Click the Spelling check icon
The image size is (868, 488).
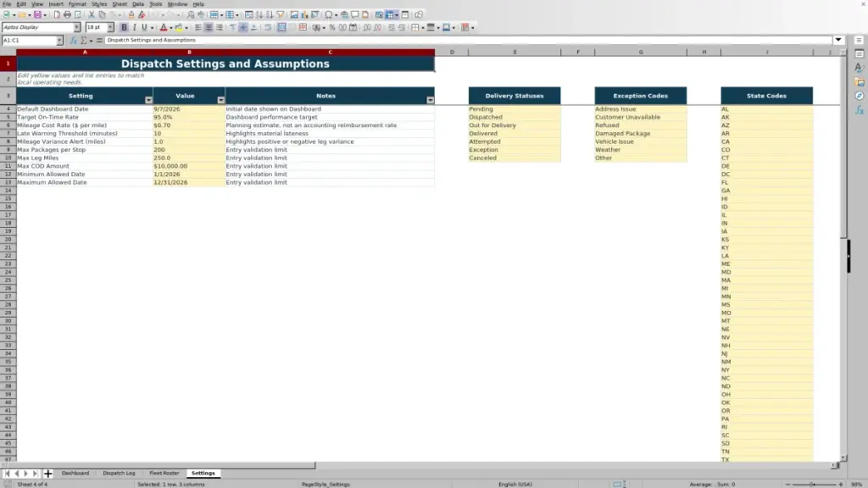point(201,14)
